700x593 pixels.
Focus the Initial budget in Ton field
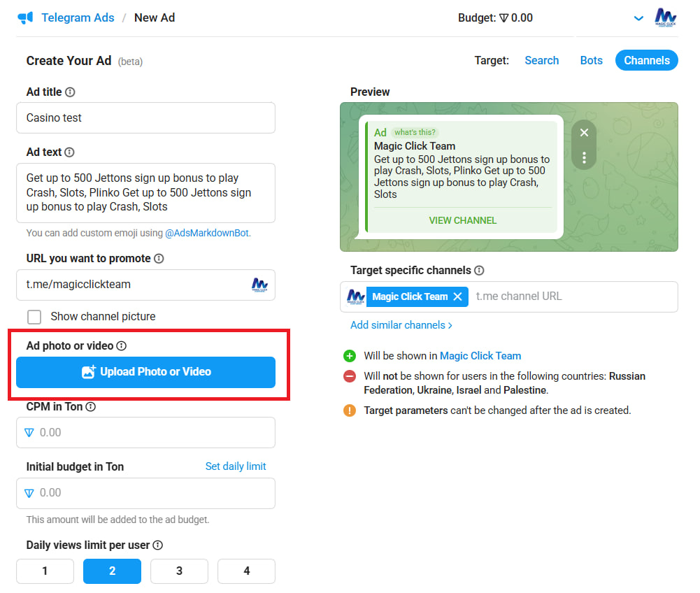(145, 494)
